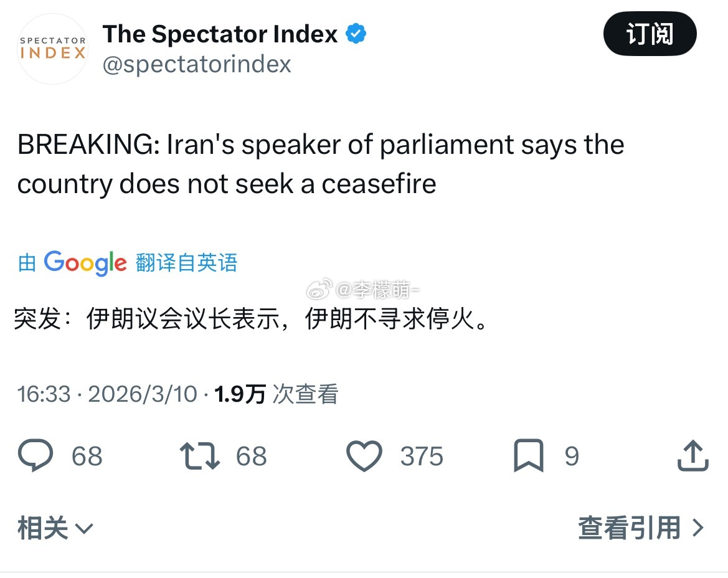Select the @spectatorindex handle
This screenshot has width=728, height=578.
[x=197, y=64]
